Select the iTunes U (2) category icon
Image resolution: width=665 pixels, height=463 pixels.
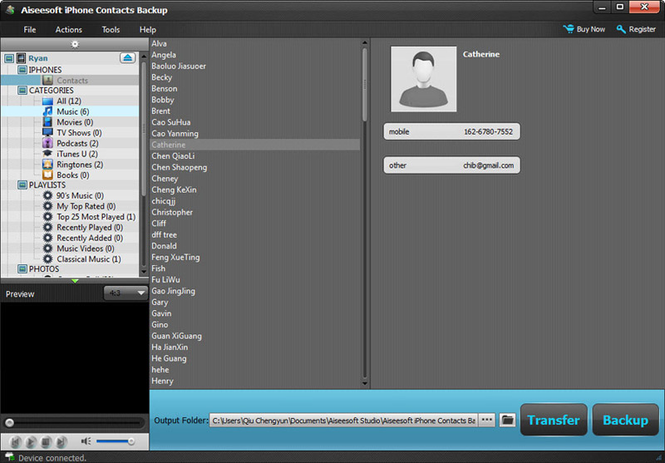[x=48, y=153]
